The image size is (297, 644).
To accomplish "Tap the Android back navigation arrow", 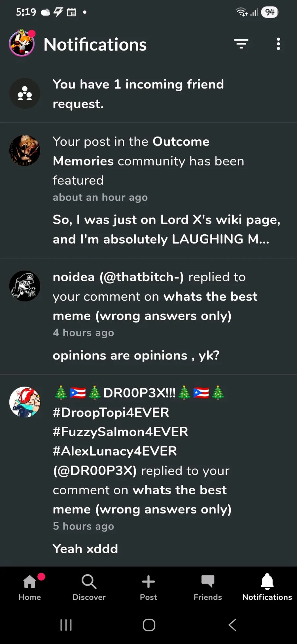I will (x=232, y=625).
